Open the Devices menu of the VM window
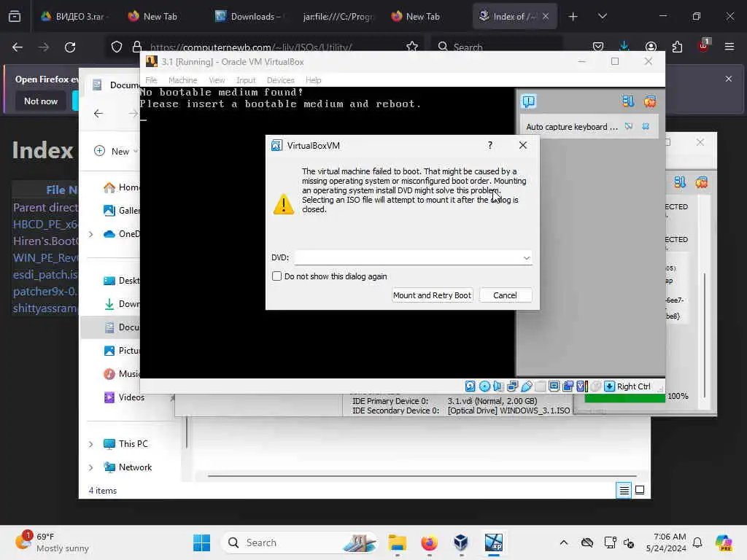The width and height of the screenshot is (747, 560). pos(281,80)
